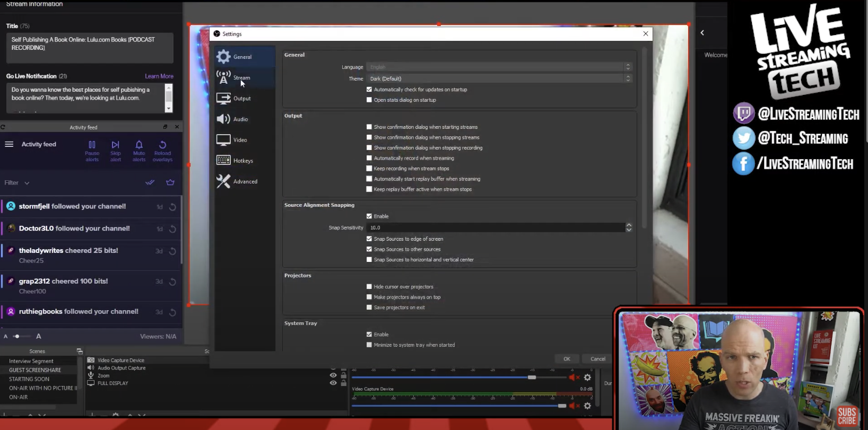Replay the Doctor3L0 follow alert

pos(172,229)
